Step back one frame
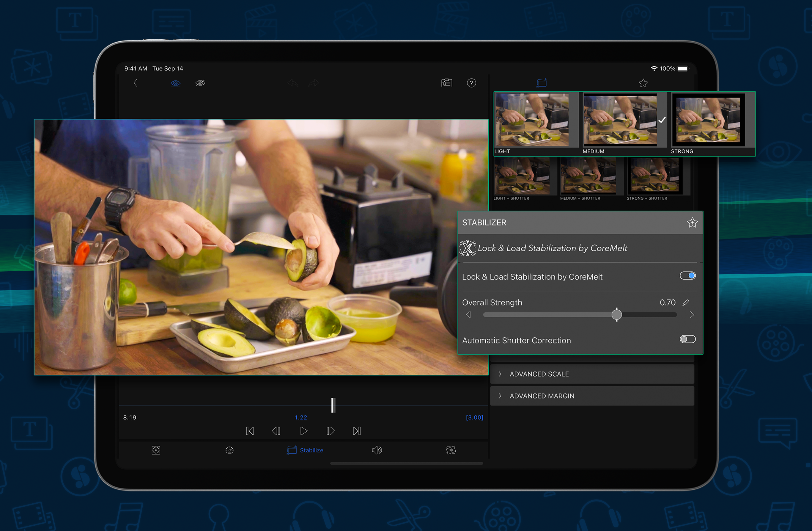812x531 pixels. (276, 431)
